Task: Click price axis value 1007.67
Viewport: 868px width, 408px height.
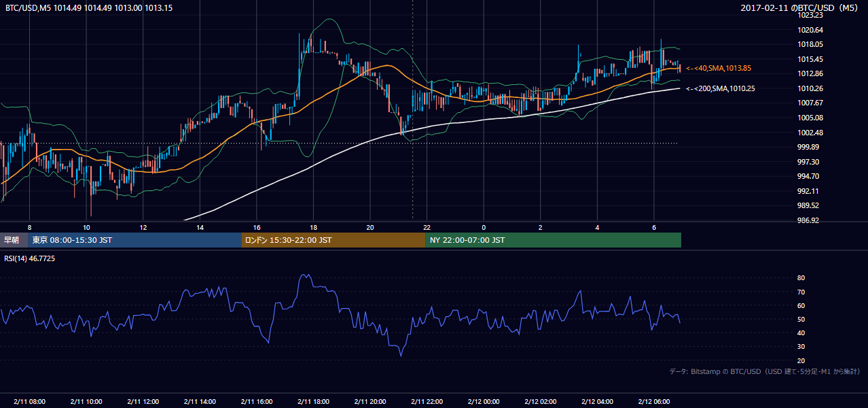Action: point(812,103)
